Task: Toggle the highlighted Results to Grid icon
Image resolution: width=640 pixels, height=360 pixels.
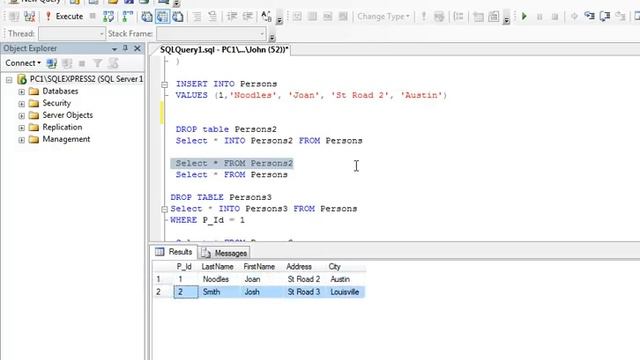Action: pos(162,16)
